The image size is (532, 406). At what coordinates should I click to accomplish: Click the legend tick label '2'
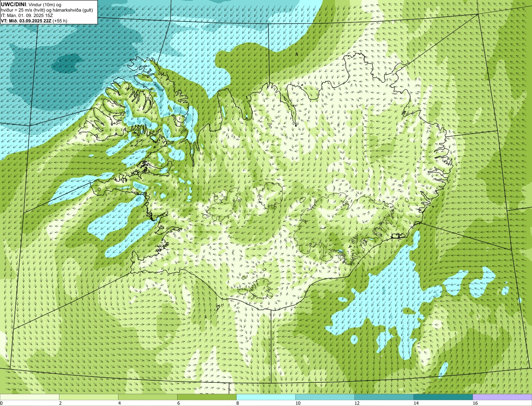[x=60, y=403]
